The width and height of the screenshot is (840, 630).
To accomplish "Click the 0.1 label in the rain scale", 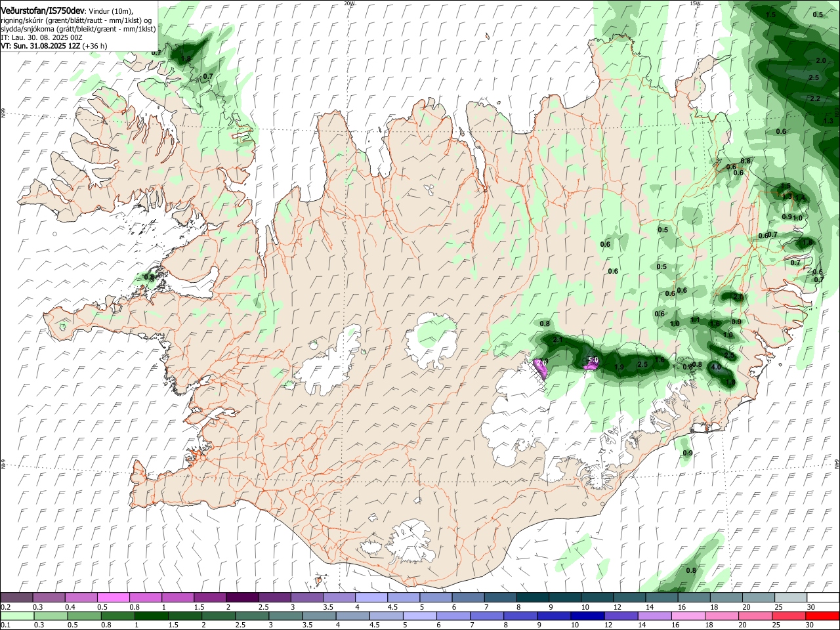I will [5, 625].
